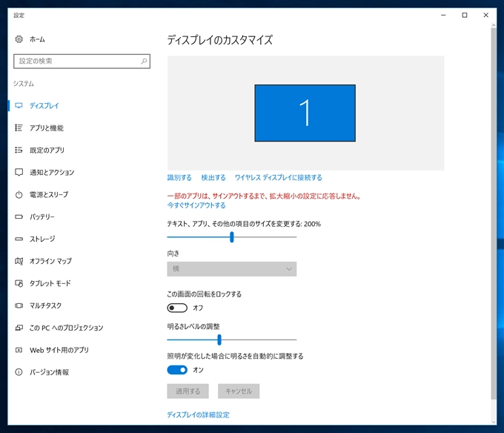This screenshot has height=433, width=504.
Task: Click the 電源とスリープ power icon
Action: [x=19, y=194]
